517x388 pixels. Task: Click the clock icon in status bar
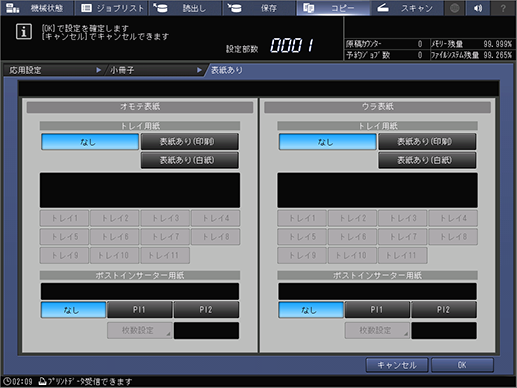7,381
